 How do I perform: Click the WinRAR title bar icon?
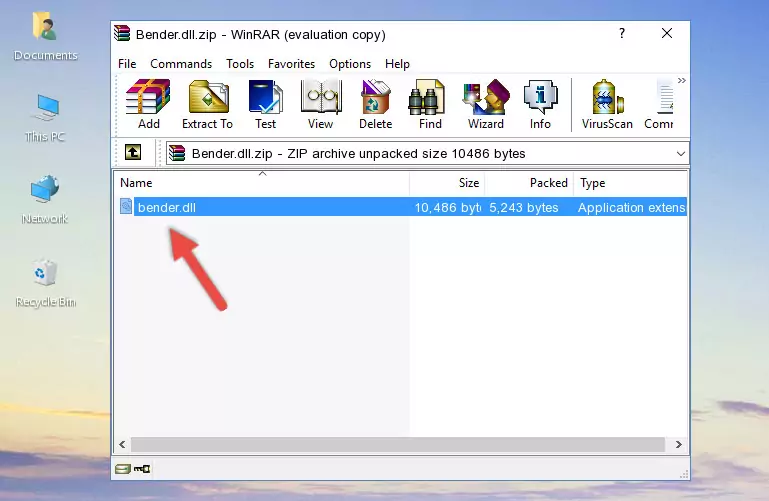122,33
